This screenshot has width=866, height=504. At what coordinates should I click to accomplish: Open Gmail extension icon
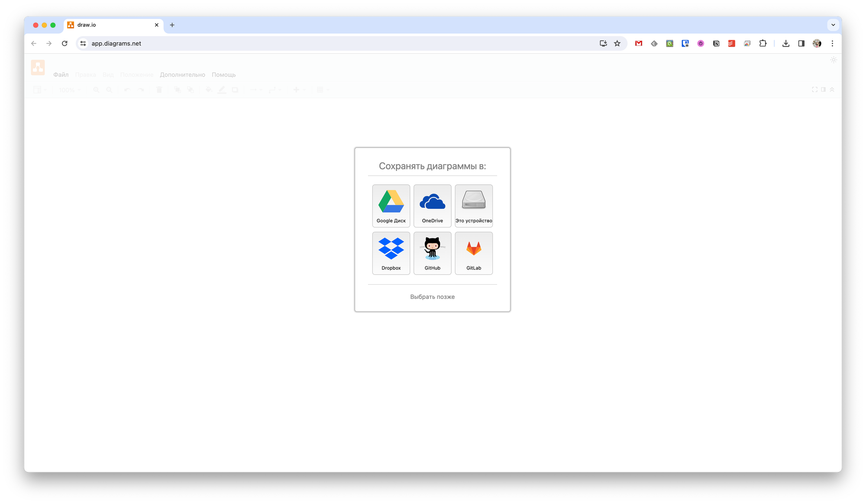[639, 43]
